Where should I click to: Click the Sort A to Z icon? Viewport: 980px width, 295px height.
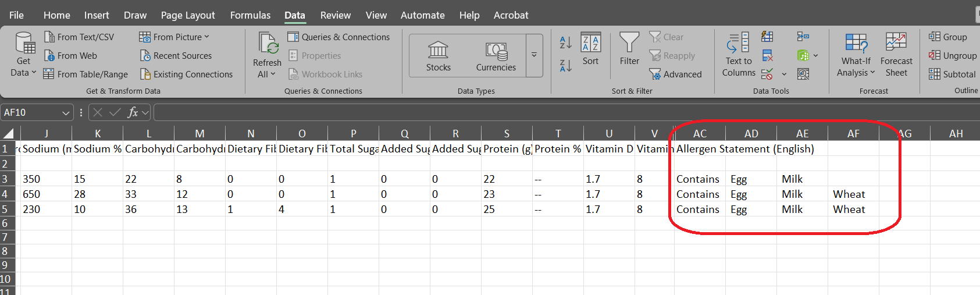565,42
